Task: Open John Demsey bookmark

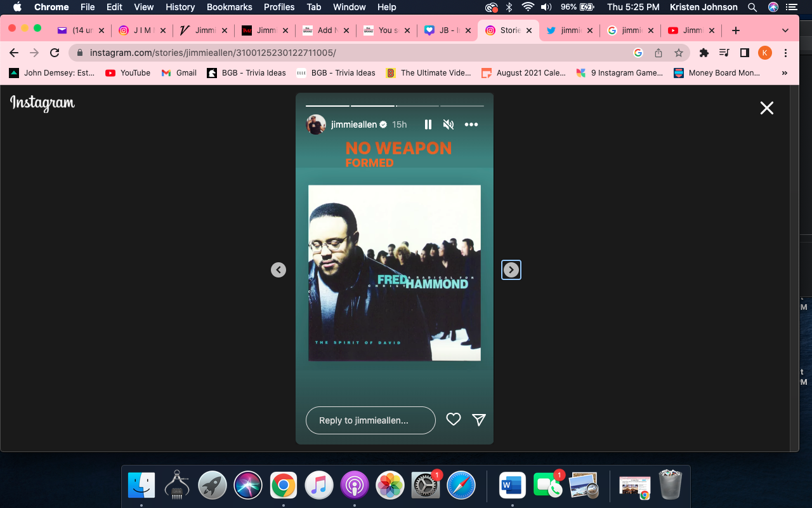Action: click(52, 73)
